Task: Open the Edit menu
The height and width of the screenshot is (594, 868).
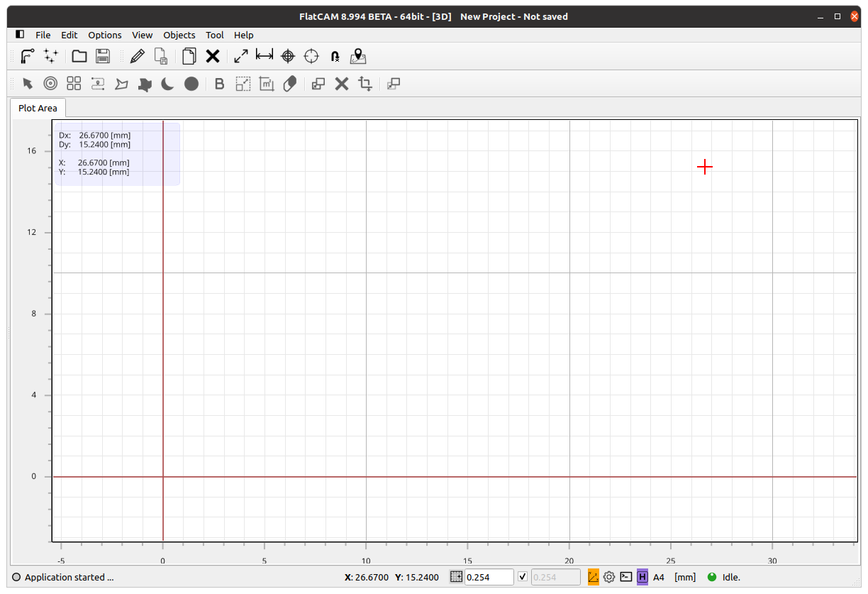Action: 69,35
